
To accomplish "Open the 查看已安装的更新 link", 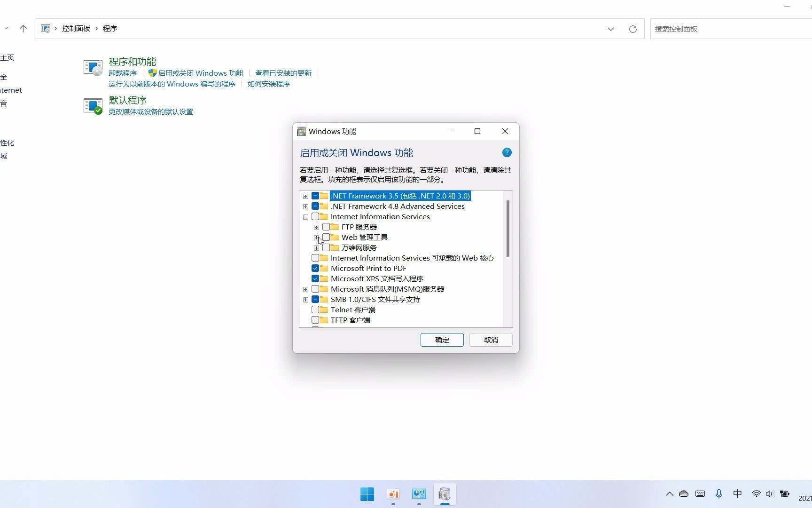I will point(283,73).
